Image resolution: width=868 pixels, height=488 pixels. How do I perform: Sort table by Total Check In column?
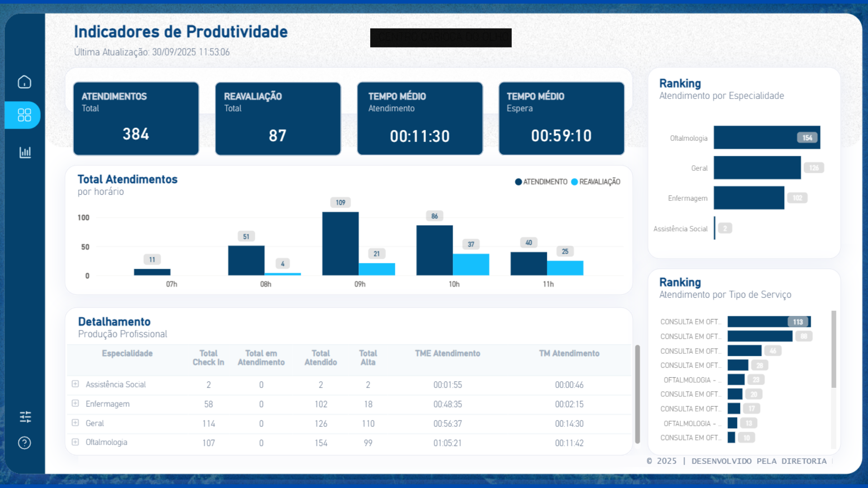pyautogui.click(x=208, y=357)
